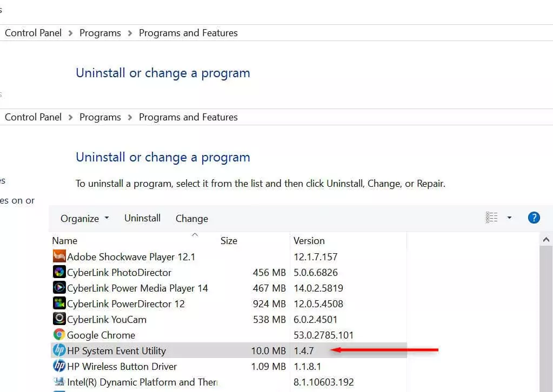Sort the list by the Name column
553x392 pixels.
click(64, 241)
